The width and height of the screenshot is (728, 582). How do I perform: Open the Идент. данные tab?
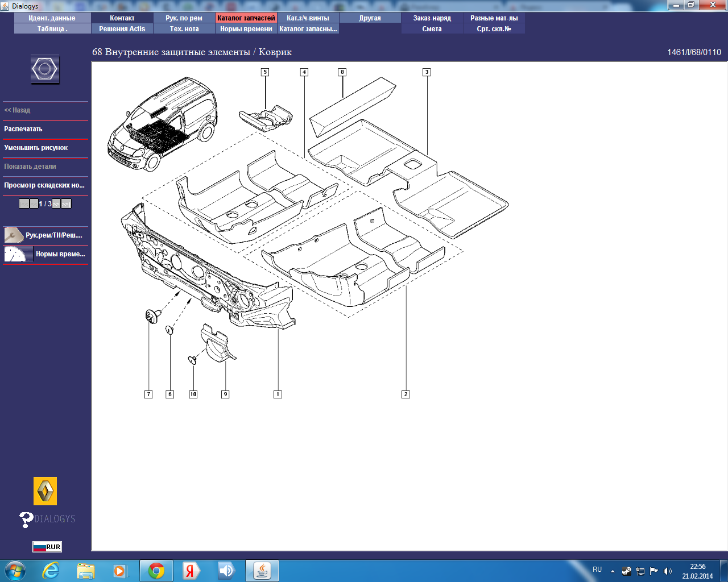(x=52, y=18)
